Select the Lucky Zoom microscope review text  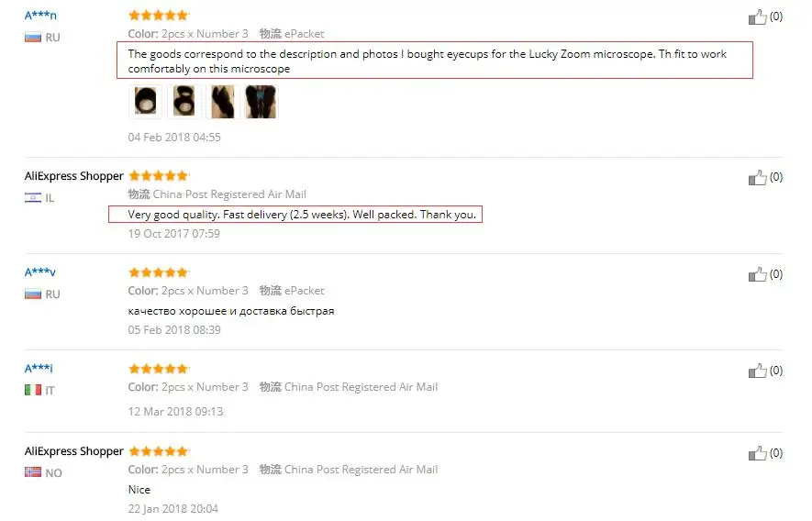[428, 61]
